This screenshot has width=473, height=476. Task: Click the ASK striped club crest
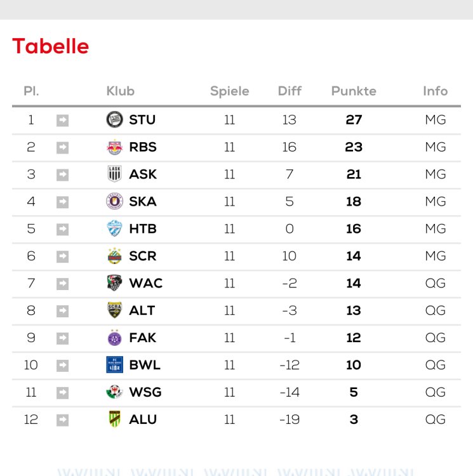114,174
